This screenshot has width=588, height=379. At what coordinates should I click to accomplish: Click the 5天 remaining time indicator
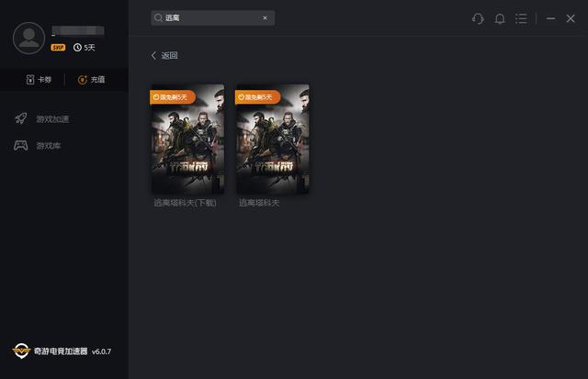85,47
